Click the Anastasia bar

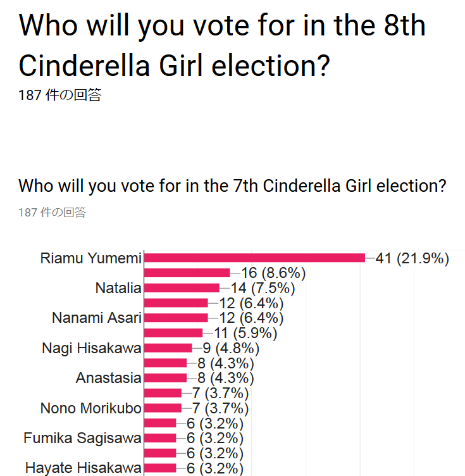(165, 378)
